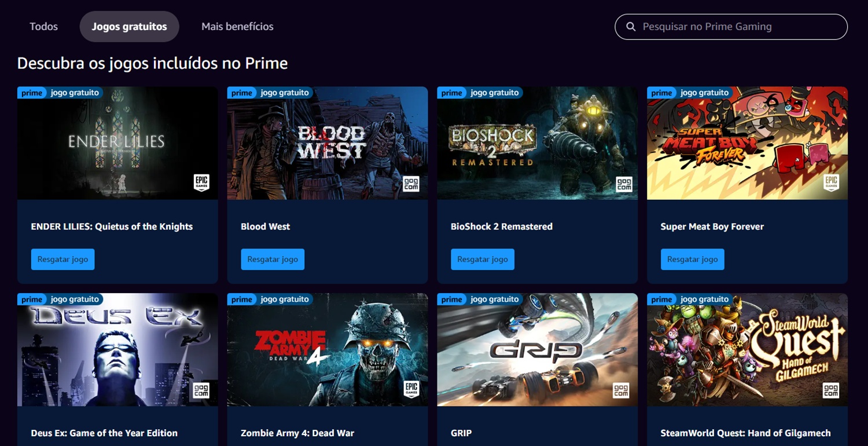Viewport: 868px width, 446px height.
Task: Click the prime badge on ENDER LILIES card
Action: 32,93
